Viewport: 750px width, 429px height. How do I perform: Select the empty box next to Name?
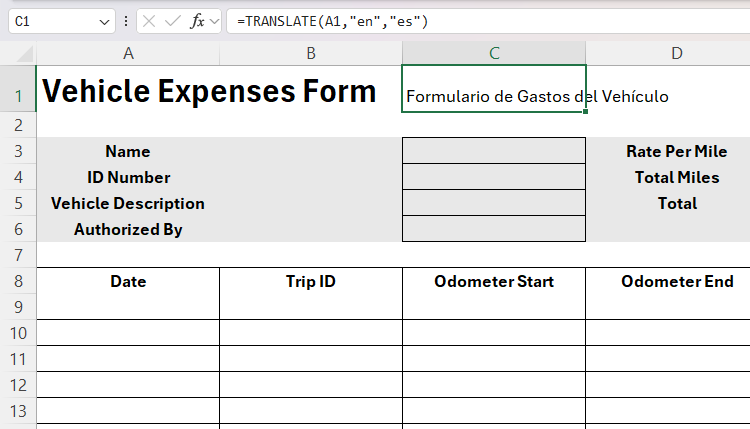493,151
